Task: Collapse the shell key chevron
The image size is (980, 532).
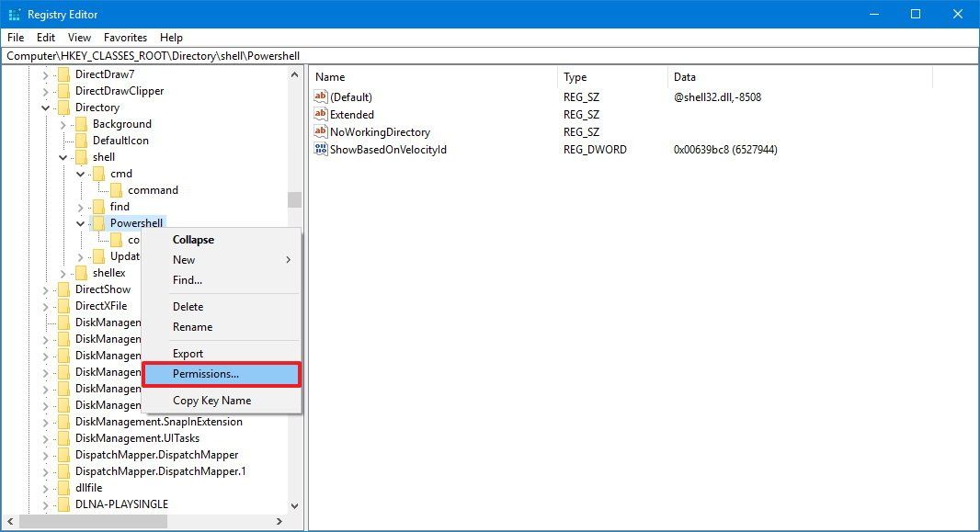Action: pyautogui.click(x=62, y=156)
